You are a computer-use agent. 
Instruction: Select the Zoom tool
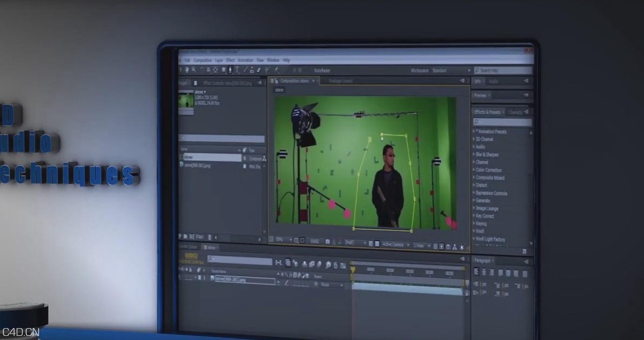192,70
